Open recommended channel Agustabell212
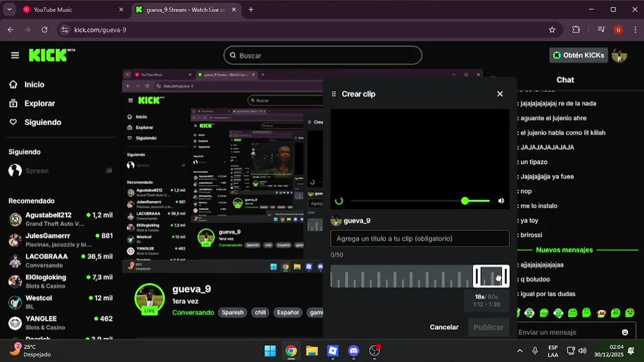Screen dimensions: 644x362 click(x=60, y=219)
